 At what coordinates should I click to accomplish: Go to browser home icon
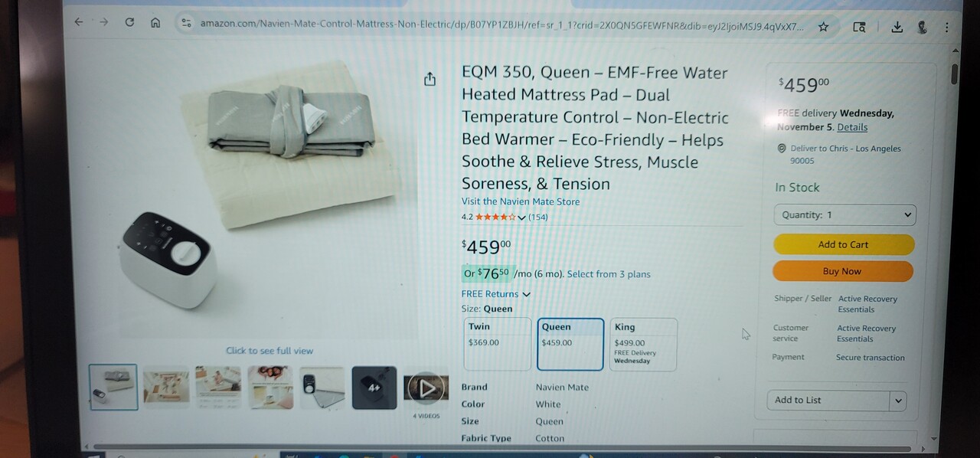coord(155,23)
